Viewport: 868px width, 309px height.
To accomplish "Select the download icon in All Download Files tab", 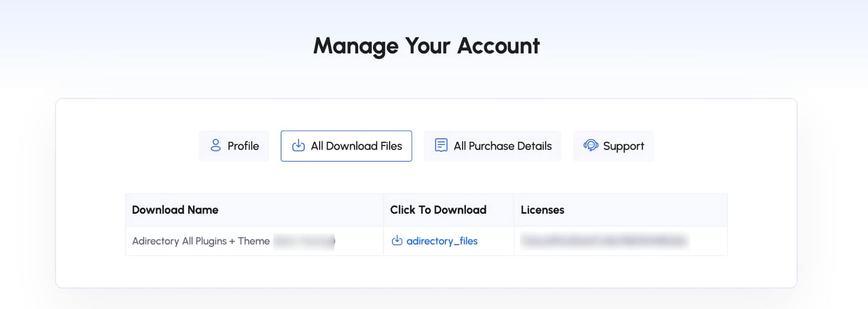I will tap(297, 146).
